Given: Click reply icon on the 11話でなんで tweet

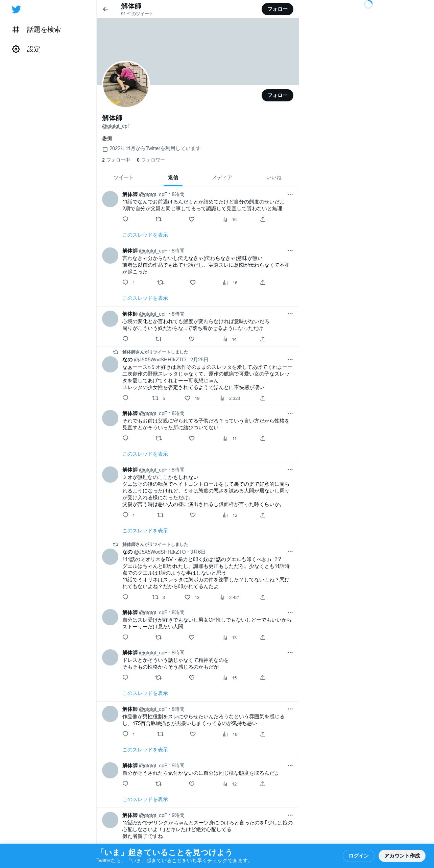Looking at the screenshot, I should coord(125,219).
